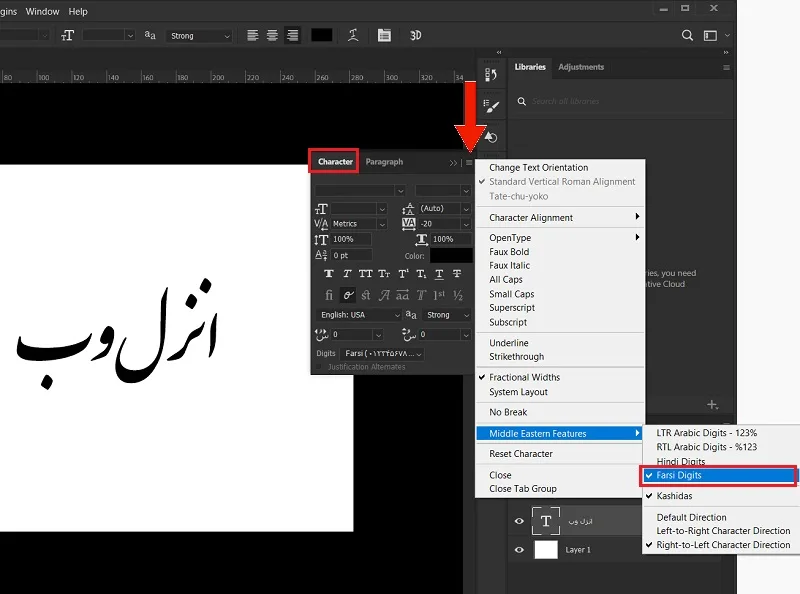Open Character panel flyout menu
800x594 pixels.
(469, 163)
